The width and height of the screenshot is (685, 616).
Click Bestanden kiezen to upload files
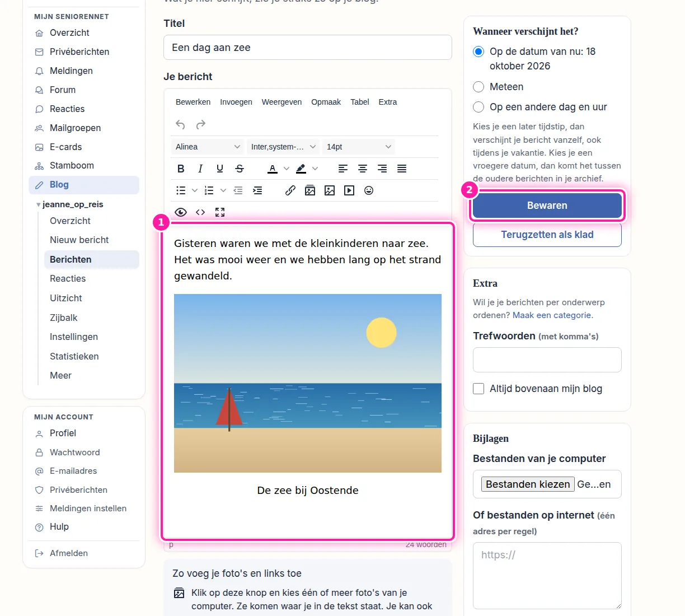pyautogui.click(x=528, y=484)
